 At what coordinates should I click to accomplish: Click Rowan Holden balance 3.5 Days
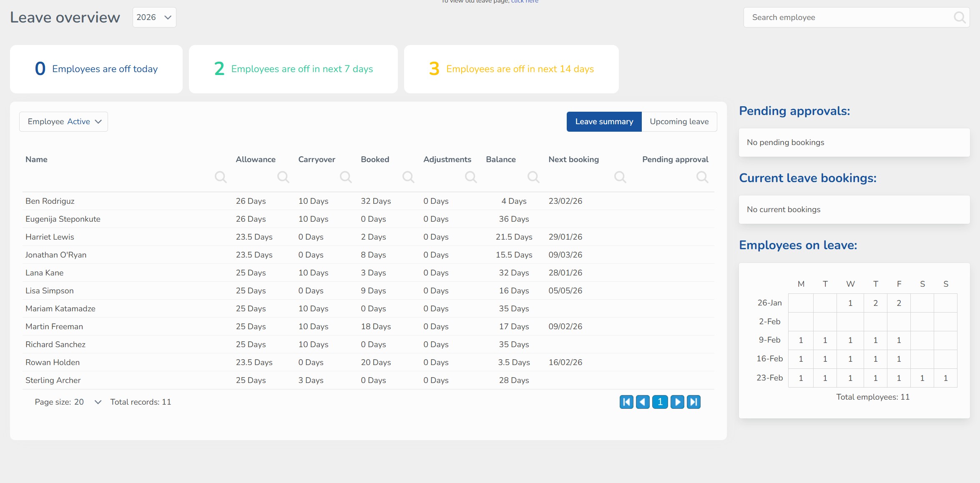pos(514,363)
